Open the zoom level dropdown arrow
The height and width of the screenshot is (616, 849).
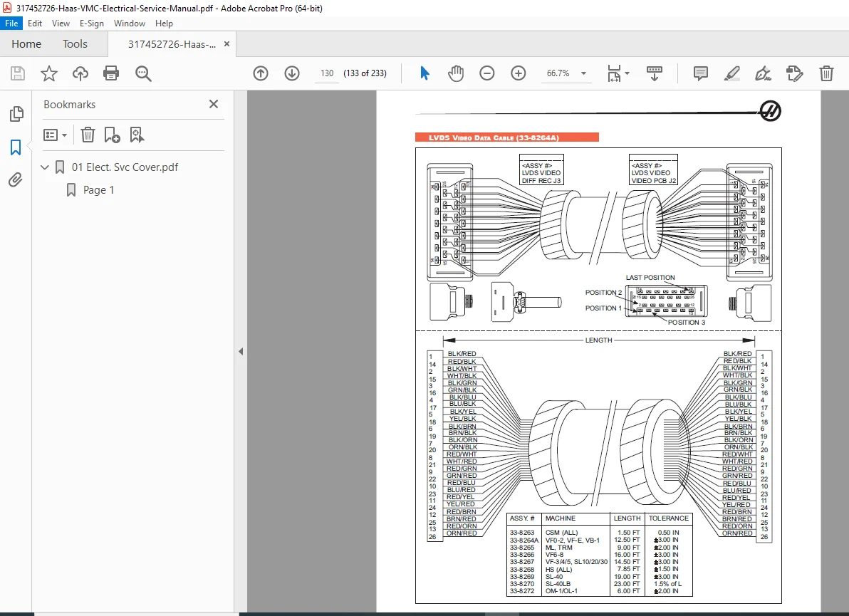[584, 73]
